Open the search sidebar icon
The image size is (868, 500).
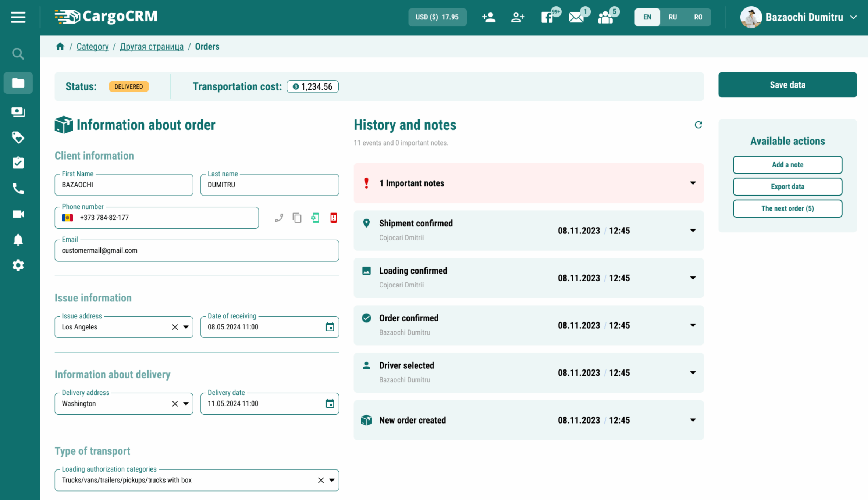18,54
